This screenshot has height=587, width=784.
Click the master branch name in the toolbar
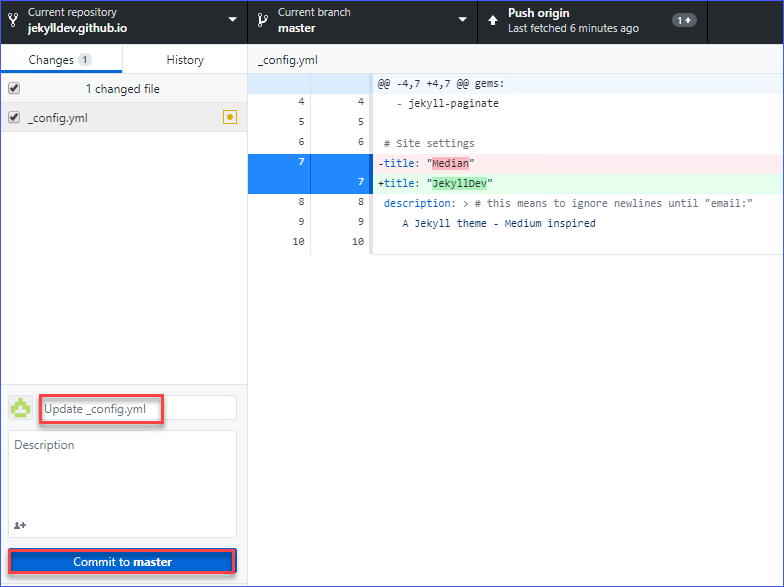[x=296, y=28]
